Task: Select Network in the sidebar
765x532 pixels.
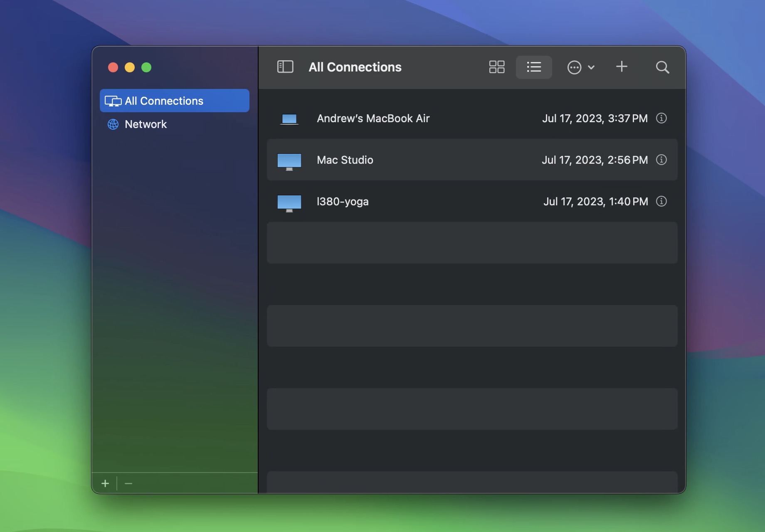Action: pos(146,124)
